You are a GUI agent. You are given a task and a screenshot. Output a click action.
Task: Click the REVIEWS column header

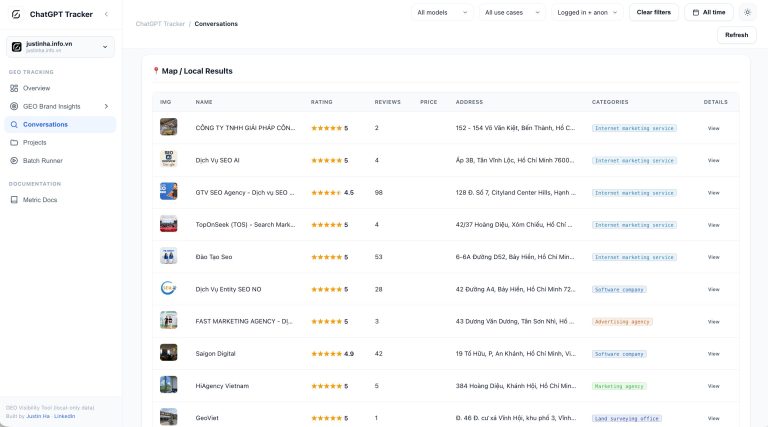[387, 102]
